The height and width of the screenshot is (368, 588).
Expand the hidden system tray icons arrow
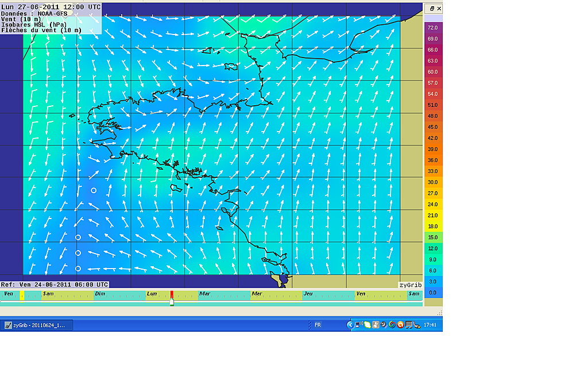[x=350, y=325]
